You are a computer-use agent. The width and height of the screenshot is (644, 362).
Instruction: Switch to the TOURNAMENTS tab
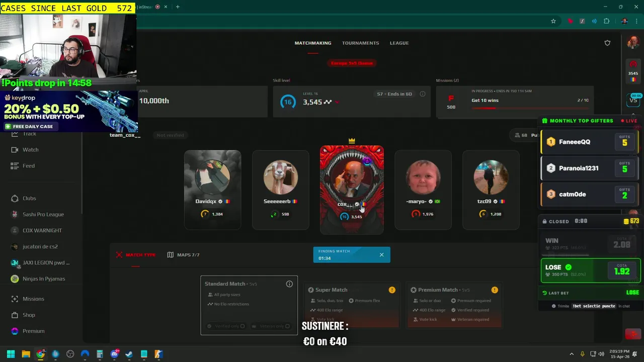click(361, 43)
